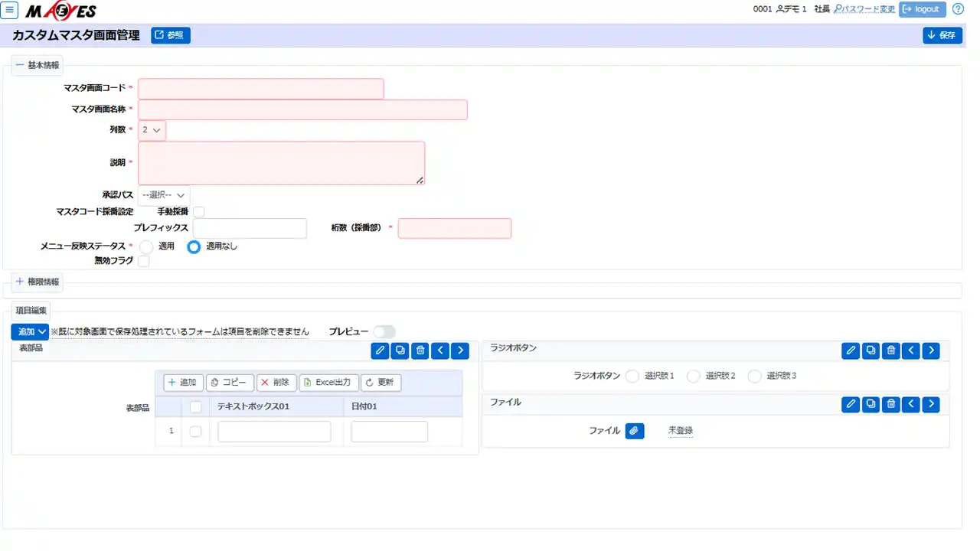Select the 適用 radio button
The height and width of the screenshot is (551, 980).
click(146, 246)
